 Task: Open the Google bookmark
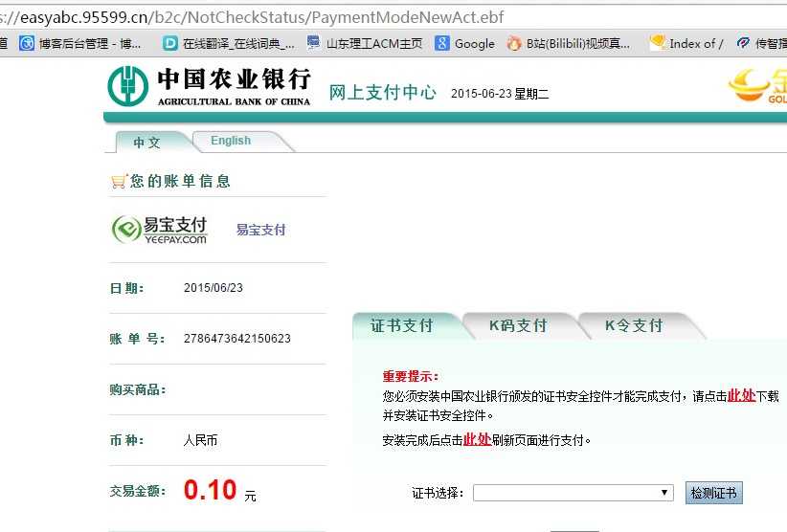pos(464,44)
